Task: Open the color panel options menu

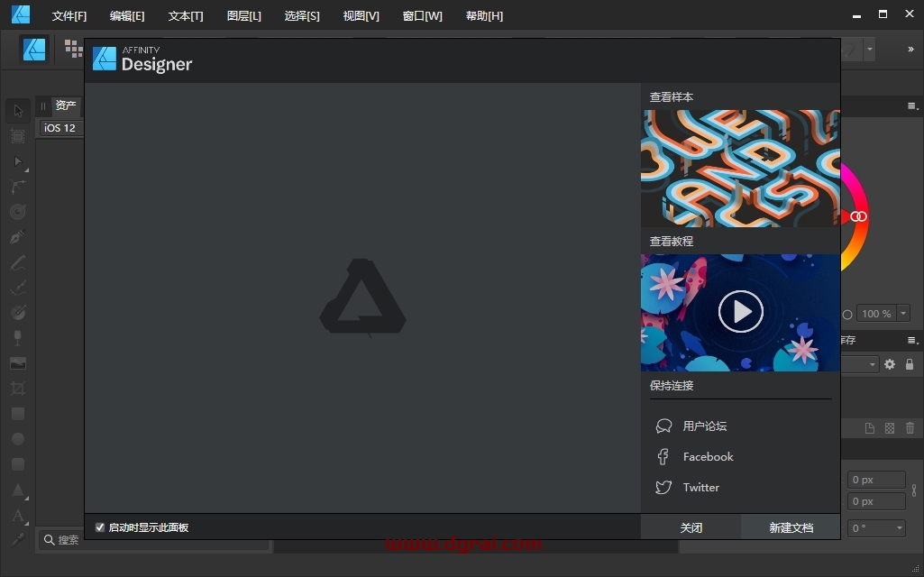Action: click(913, 106)
